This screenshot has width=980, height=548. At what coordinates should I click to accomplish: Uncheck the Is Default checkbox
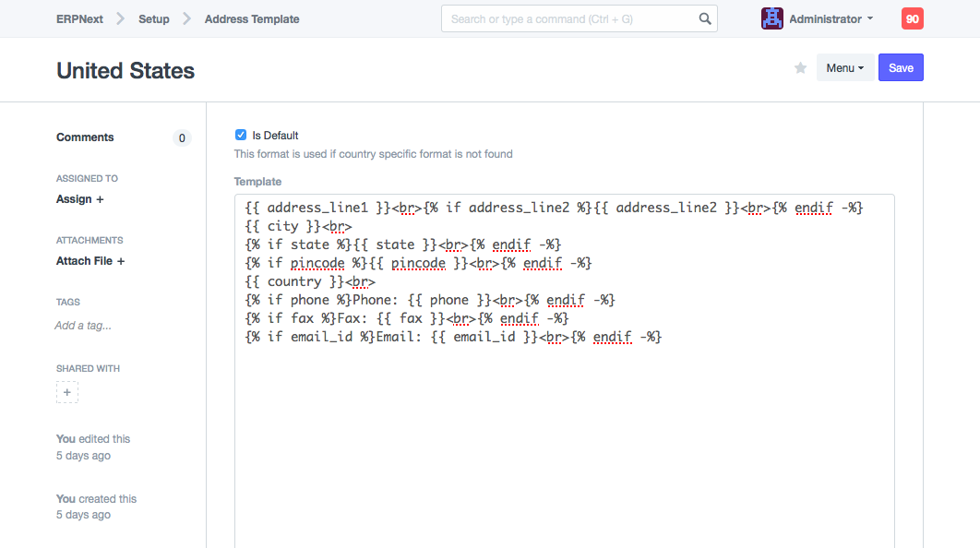pos(241,135)
